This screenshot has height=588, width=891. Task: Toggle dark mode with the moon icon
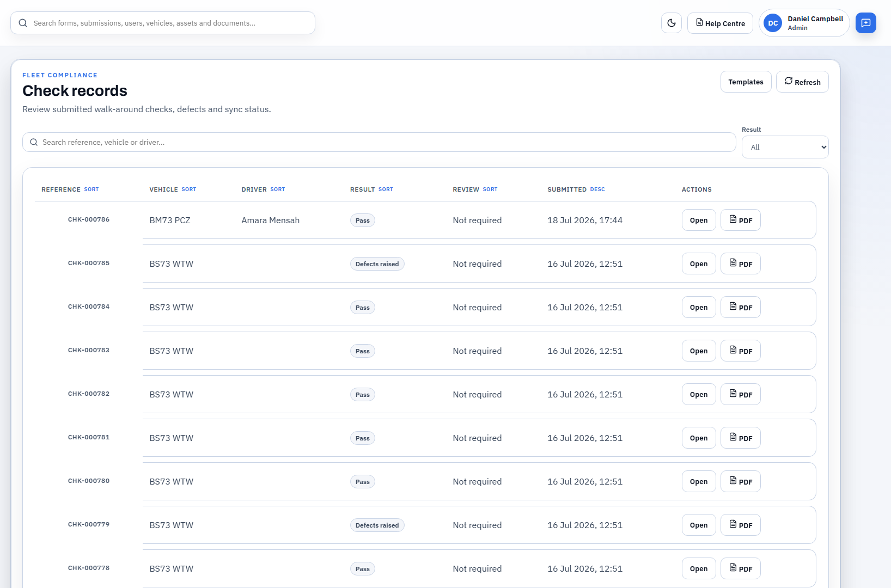coord(671,23)
